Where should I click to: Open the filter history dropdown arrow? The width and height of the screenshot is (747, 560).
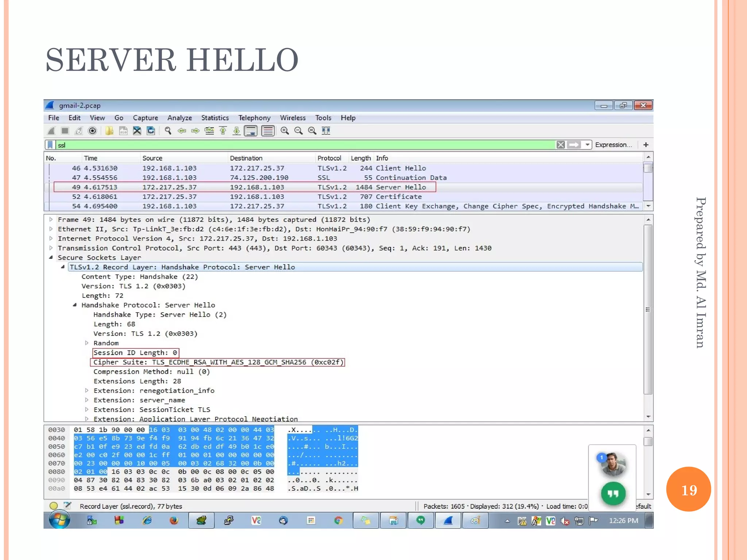pos(587,145)
